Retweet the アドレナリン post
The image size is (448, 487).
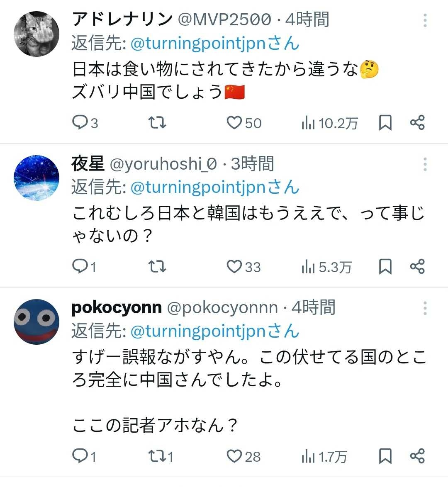tap(157, 123)
